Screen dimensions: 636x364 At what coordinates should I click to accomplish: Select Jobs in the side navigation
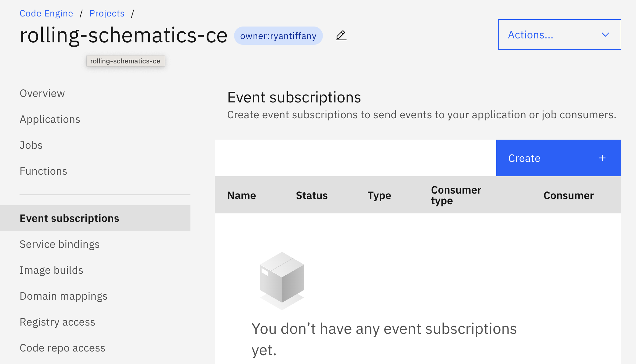31,145
